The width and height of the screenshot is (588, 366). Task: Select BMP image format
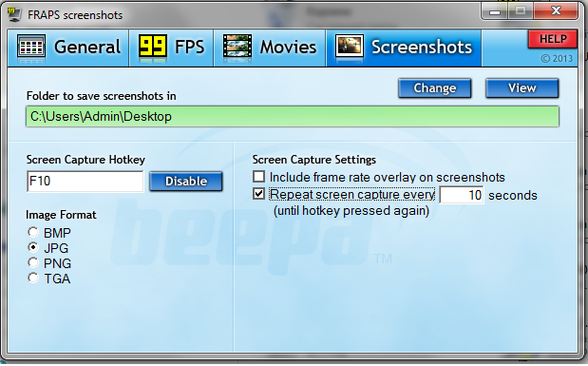(33, 232)
